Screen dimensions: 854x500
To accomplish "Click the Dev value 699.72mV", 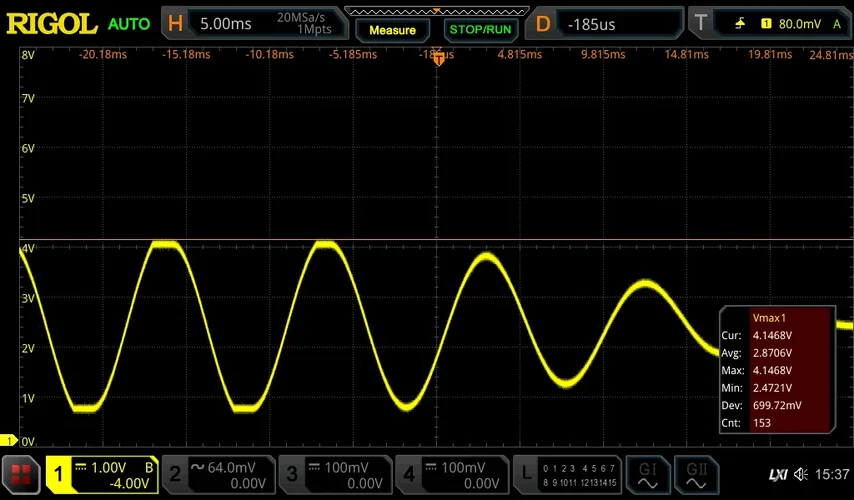I will click(777, 405).
